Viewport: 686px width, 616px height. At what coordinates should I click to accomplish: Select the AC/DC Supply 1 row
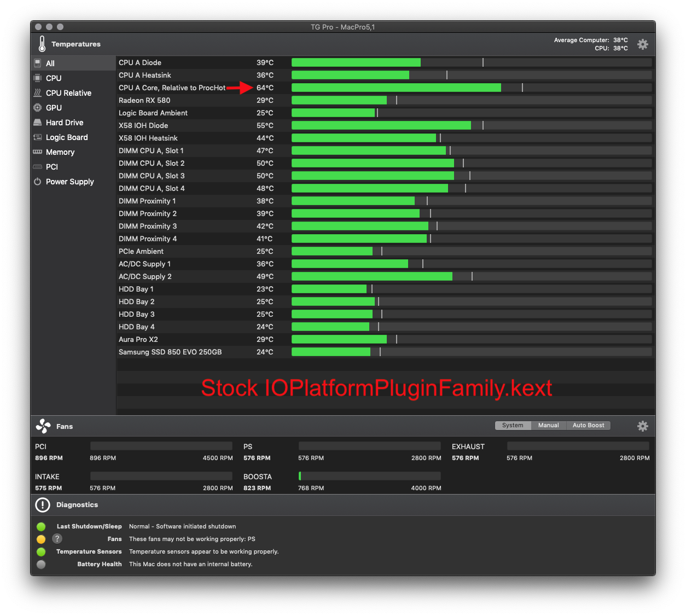click(x=385, y=264)
